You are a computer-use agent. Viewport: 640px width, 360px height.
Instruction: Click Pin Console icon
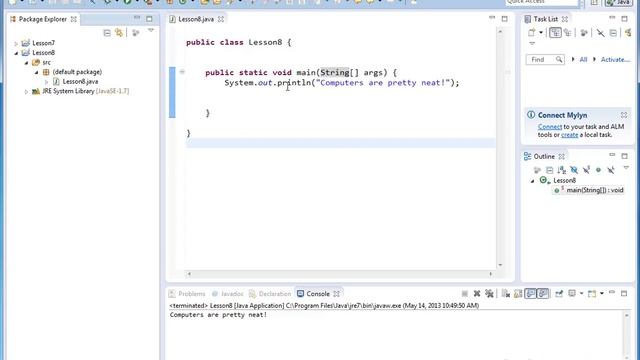coord(559,294)
